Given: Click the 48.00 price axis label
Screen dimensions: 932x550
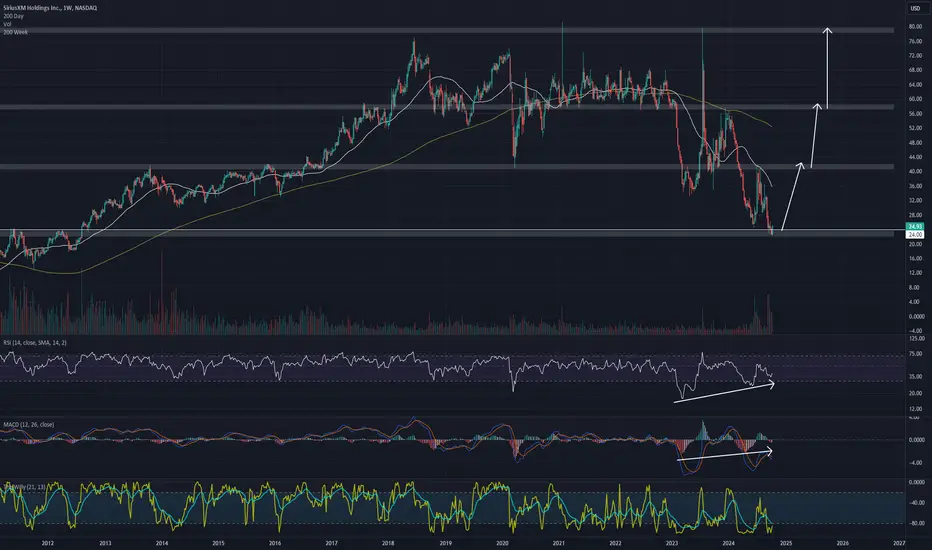Looking at the screenshot, I should click(x=915, y=143).
